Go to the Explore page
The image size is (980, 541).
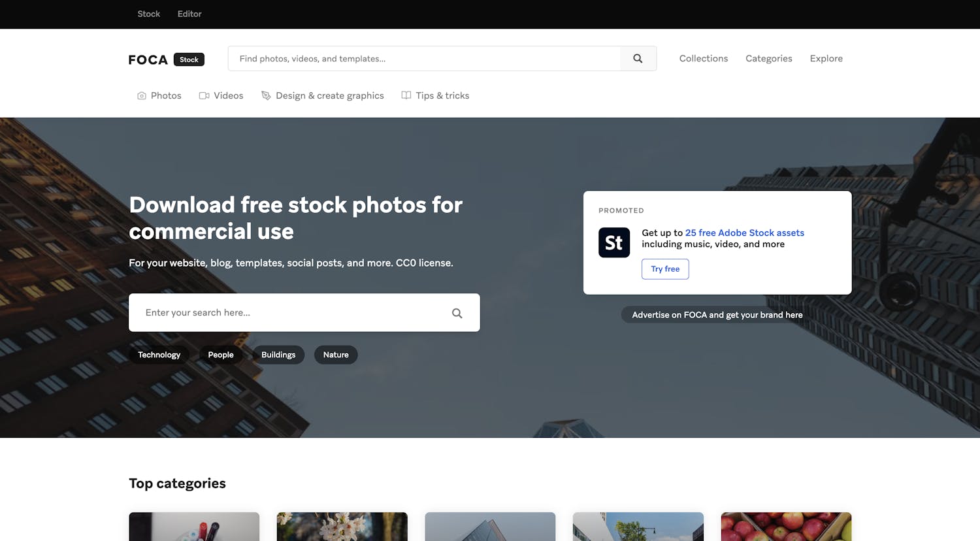[826, 59]
